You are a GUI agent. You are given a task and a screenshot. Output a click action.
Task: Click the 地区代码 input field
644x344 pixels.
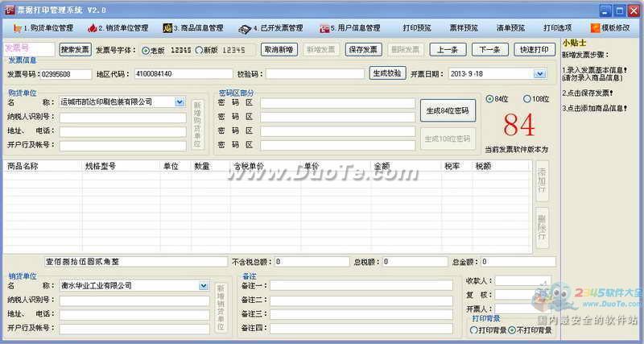point(184,74)
